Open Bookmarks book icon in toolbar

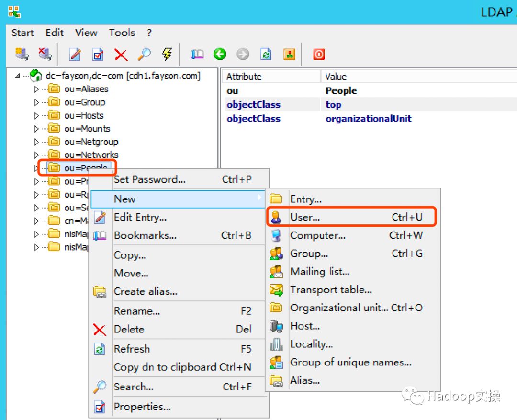click(x=197, y=55)
